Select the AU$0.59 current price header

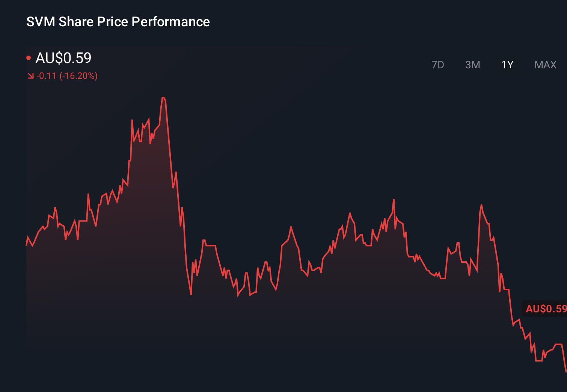pos(63,58)
